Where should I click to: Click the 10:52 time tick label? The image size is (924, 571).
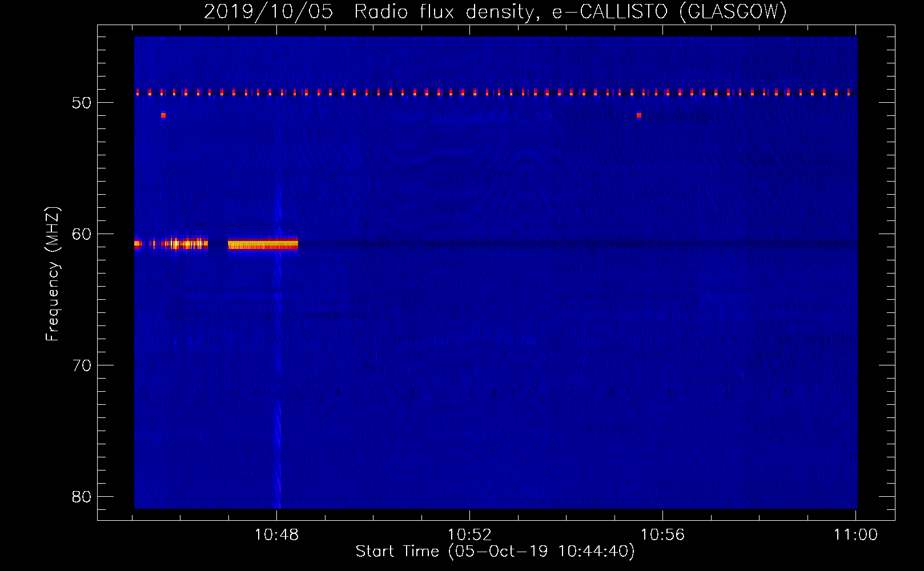[x=469, y=535]
